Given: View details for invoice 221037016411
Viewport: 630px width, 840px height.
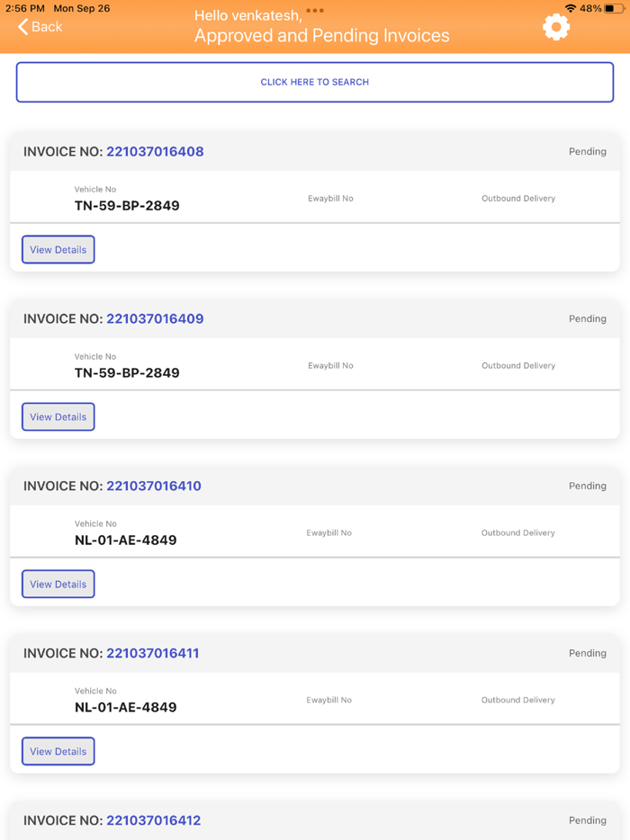Looking at the screenshot, I should [58, 752].
